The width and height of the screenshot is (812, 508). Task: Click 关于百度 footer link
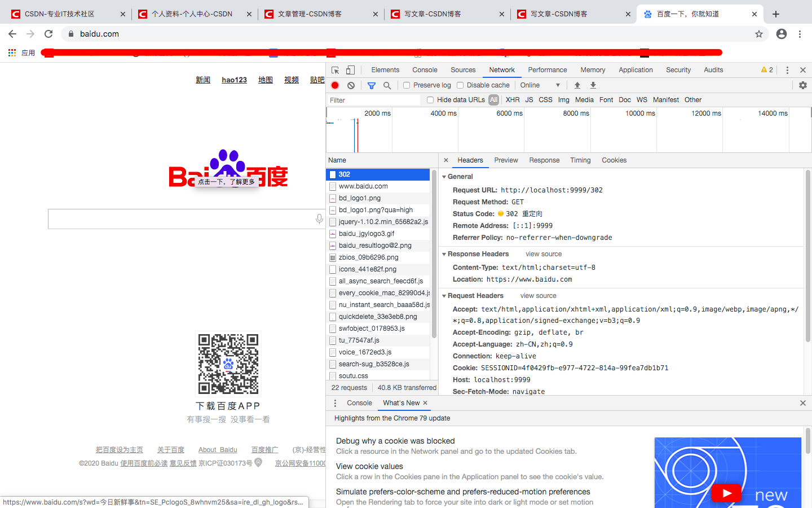171,450
